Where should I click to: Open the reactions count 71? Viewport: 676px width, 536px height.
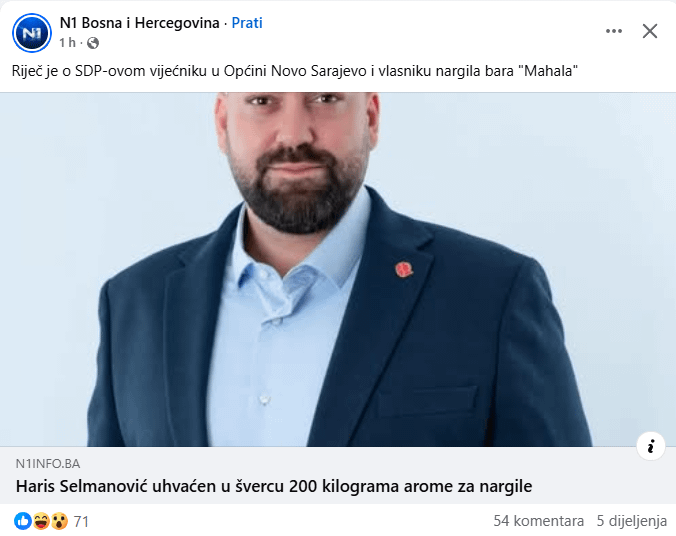coord(81,522)
